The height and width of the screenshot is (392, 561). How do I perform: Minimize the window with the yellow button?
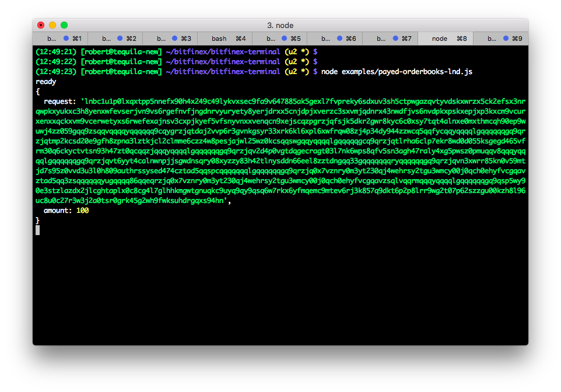click(x=52, y=25)
